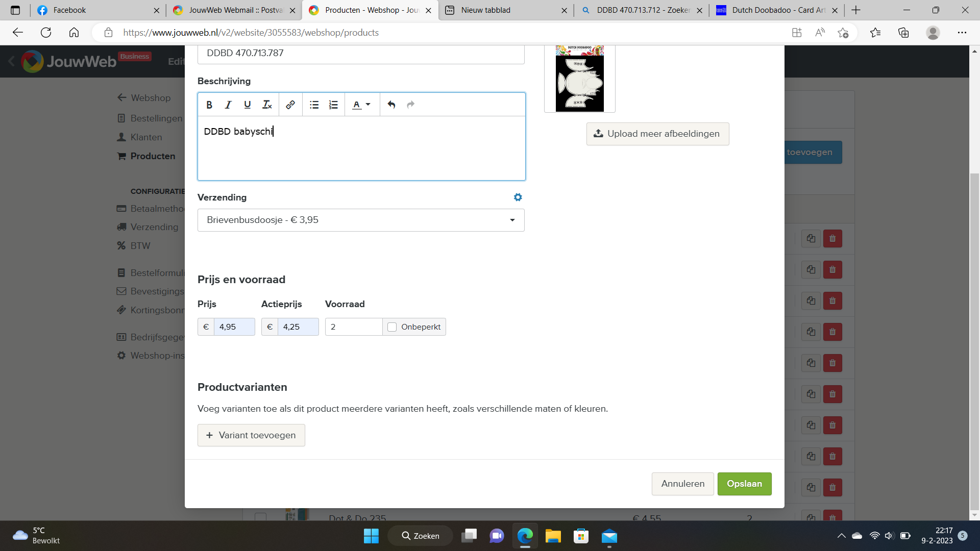
Task: Click the underline formatting icon
Action: tap(248, 105)
